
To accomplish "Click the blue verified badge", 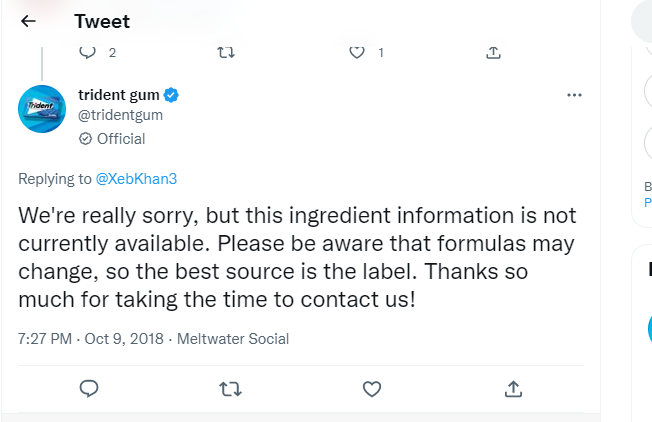I will point(172,95).
